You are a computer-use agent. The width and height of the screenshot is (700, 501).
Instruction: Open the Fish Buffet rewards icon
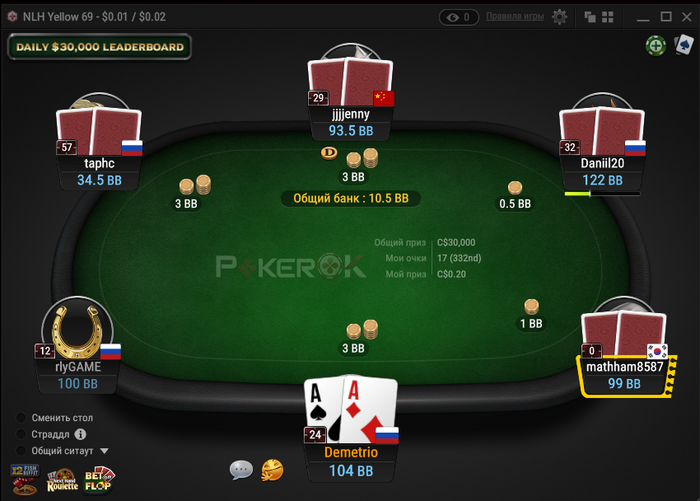coord(25,479)
